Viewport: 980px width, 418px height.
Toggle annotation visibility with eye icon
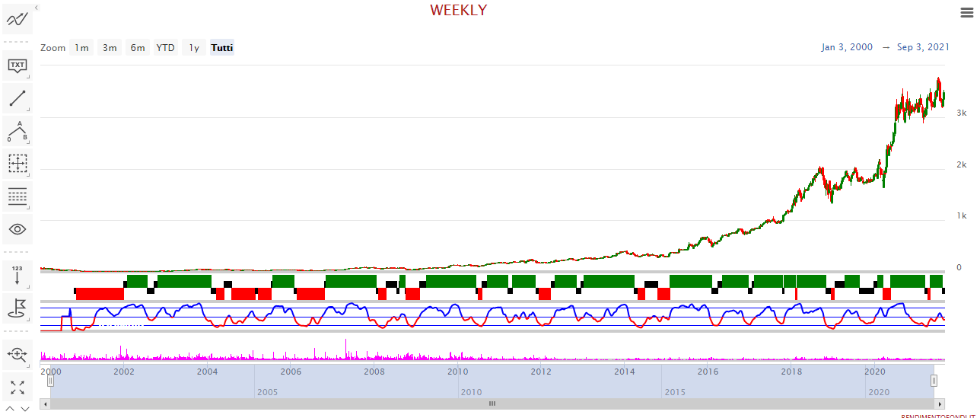17,228
